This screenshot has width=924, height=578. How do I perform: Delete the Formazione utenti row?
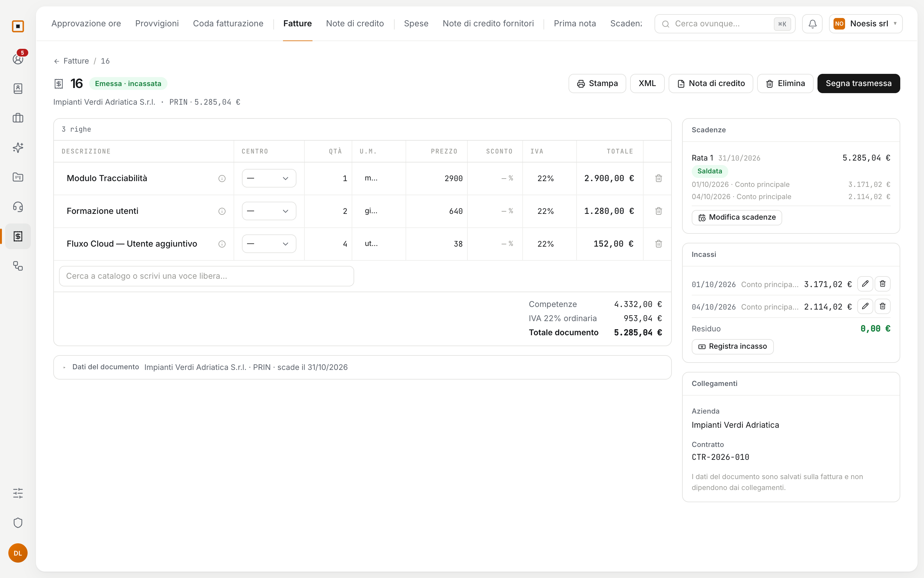click(658, 211)
